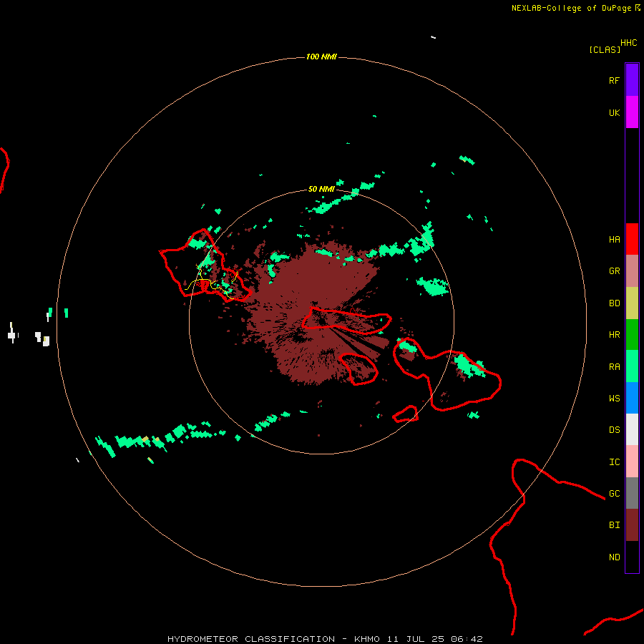The height and width of the screenshot is (644, 644).
Task: Click the 'DS' legend label
Action: 615,430
